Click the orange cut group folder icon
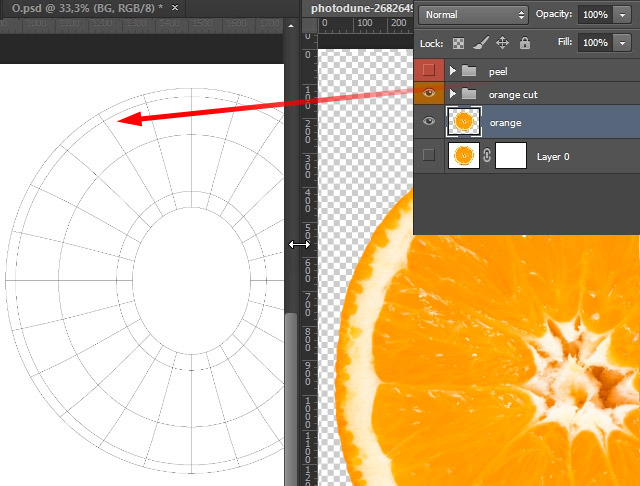This screenshot has width=640, height=486. (x=469, y=94)
